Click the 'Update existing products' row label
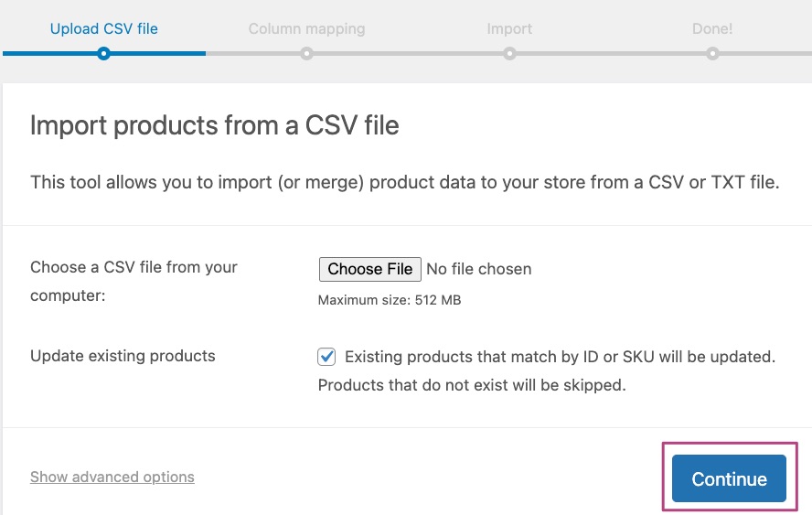Viewport: 812px width, 515px height. tap(123, 356)
